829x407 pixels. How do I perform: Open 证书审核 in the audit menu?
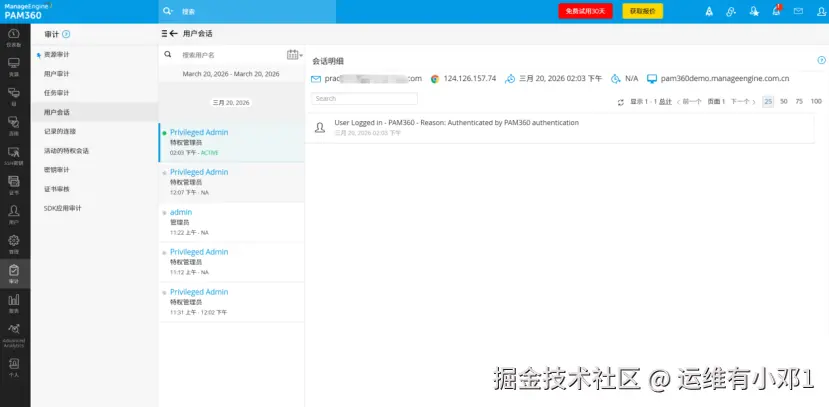57,189
